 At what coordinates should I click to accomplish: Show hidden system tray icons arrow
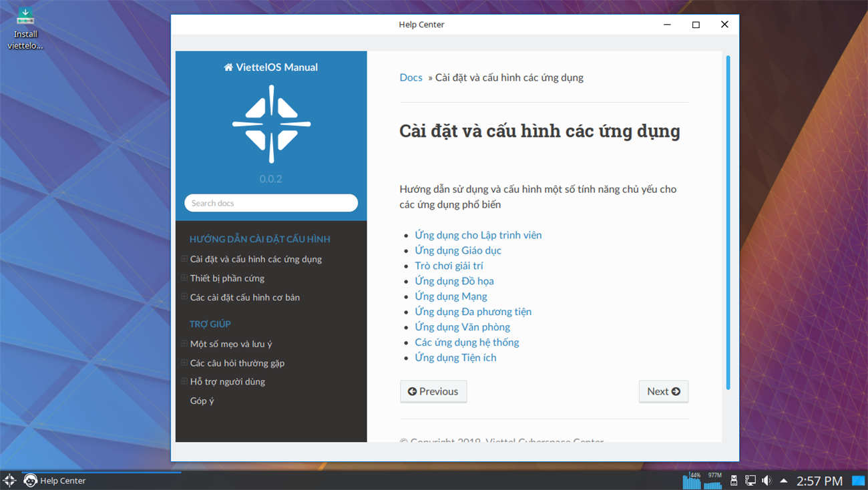click(783, 481)
